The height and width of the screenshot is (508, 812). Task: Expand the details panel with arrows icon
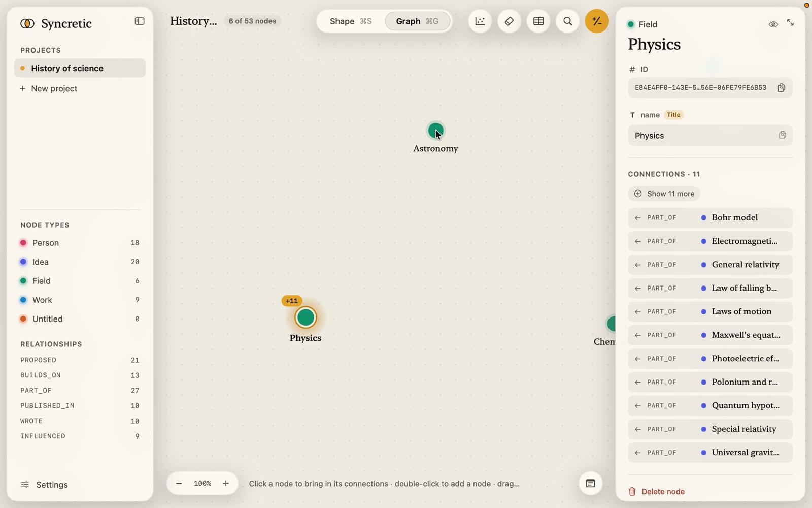[x=791, y=23]
